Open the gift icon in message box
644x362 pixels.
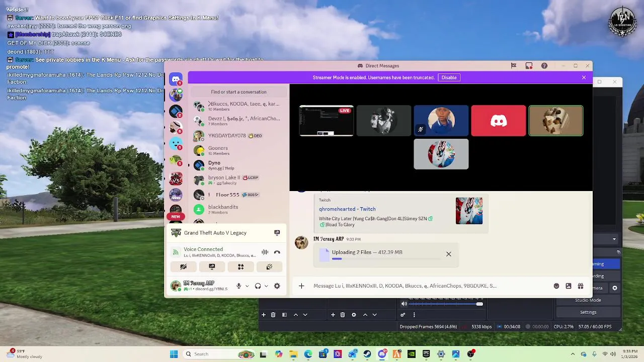[x=581, y=286]
